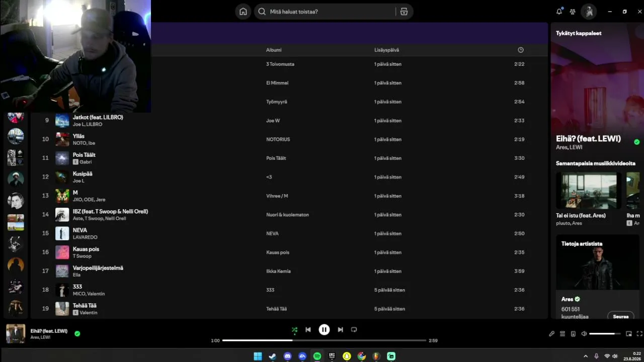Follow Ares with the Seuraa button

pos(621,316)
